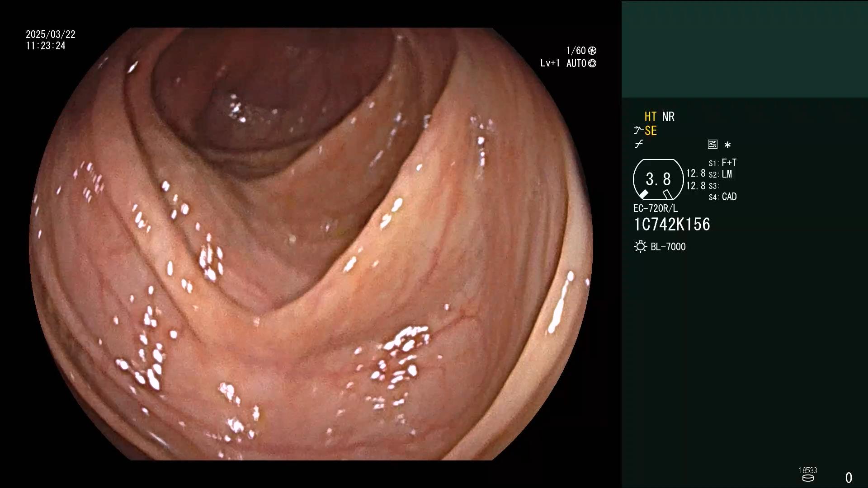The height and width of the screenshot is (488, 868).
Task: Click the scope diameter 3.8 diagram
Action: click(x=658, y=179)
